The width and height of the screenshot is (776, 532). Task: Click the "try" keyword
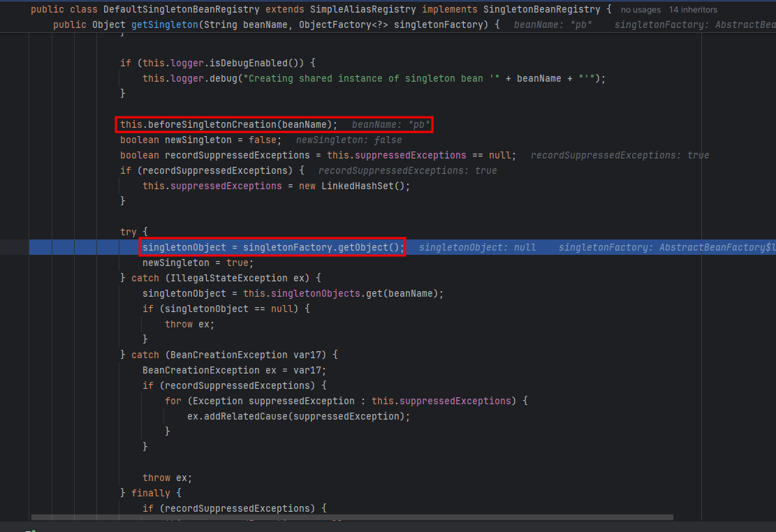129,232
